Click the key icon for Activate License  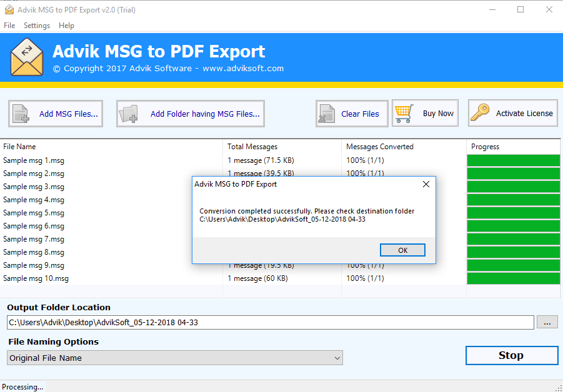(x=480, y=113)
